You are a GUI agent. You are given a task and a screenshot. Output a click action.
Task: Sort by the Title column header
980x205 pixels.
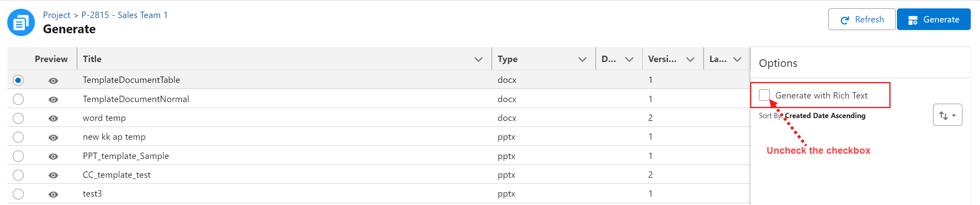point(92,59)
